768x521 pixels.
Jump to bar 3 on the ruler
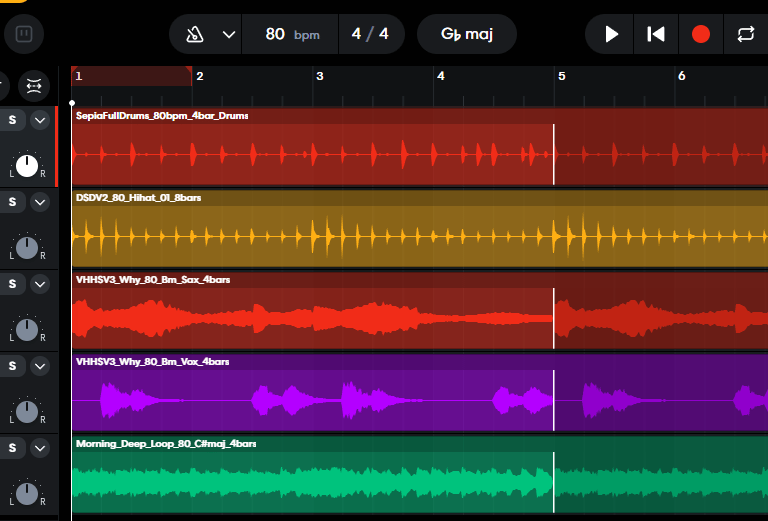(320, 76)
